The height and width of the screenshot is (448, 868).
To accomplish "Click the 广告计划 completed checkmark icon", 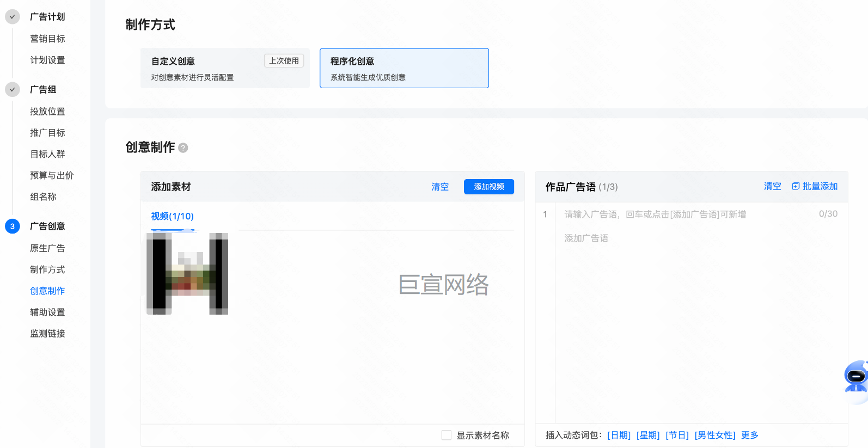I will [x=13, y=17].
